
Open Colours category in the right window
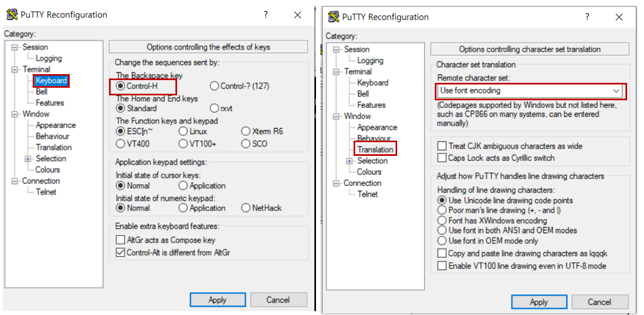point(369,172)
